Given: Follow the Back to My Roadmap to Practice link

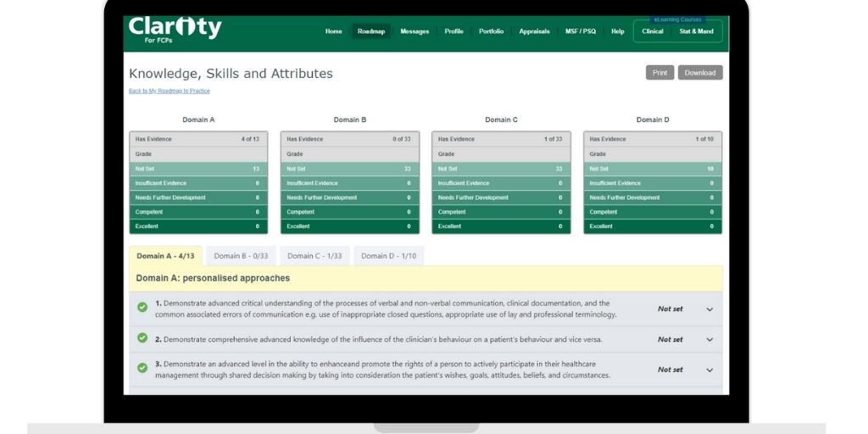Looking at the screenshot, I should 170,91.
